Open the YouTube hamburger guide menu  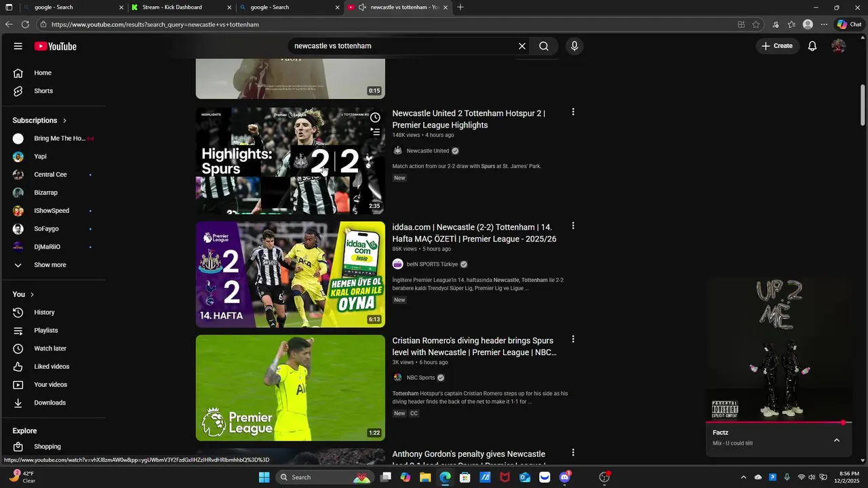(x=18, y=46)
